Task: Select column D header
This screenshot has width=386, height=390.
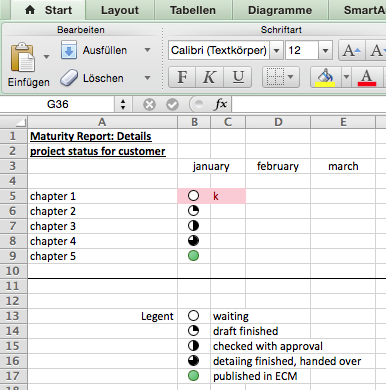Action: [x=278, y=122]
